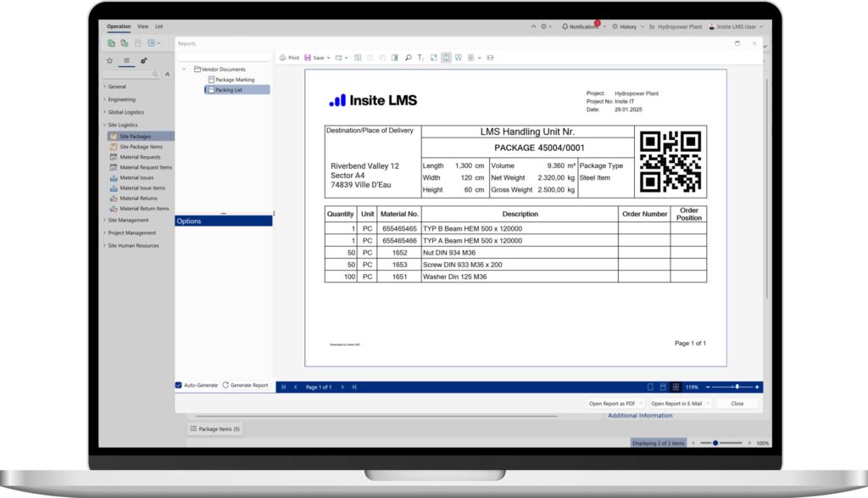
Task: Select Material Return Items in sidebar
Action: point(144,209)
